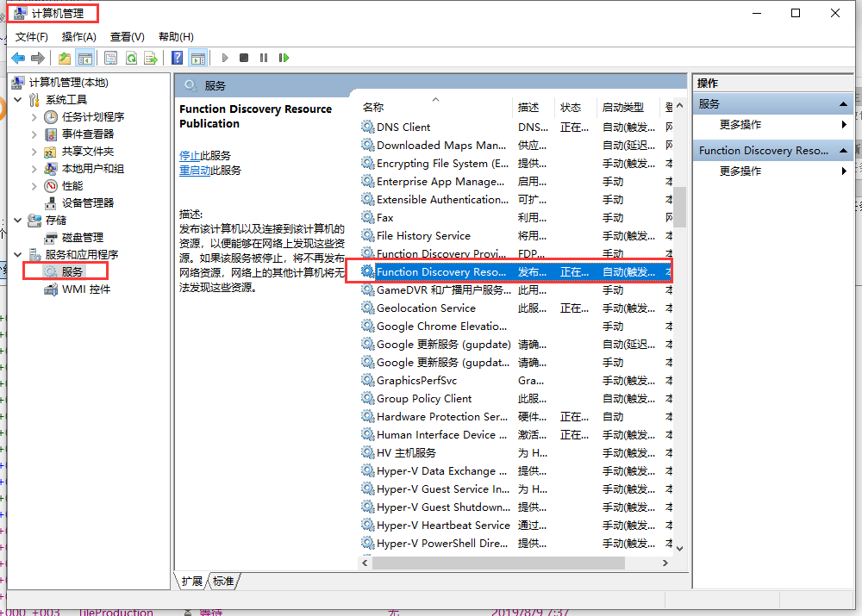Toggle the Show/Hide Console Tree button
This screenshot has height=616, width=862.
point(84,58)
